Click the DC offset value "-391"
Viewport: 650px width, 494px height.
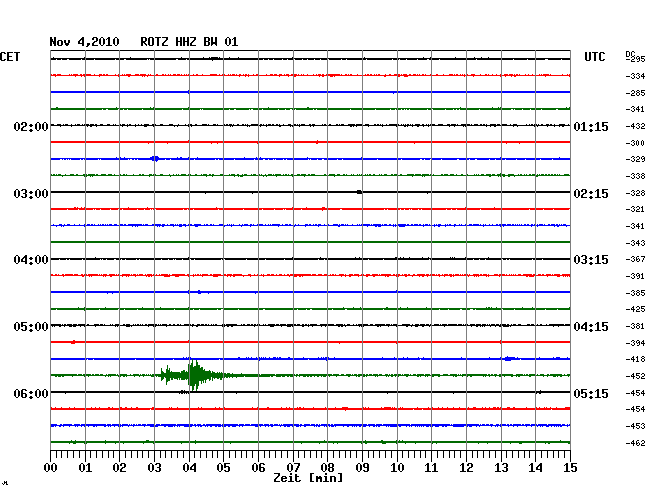[635, 276]
